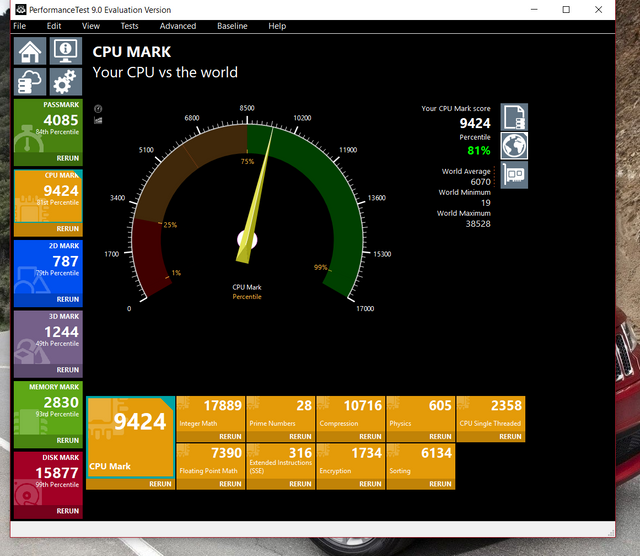Open the View menu
Screen dimensions: 640x556
[x=91, y=26]
